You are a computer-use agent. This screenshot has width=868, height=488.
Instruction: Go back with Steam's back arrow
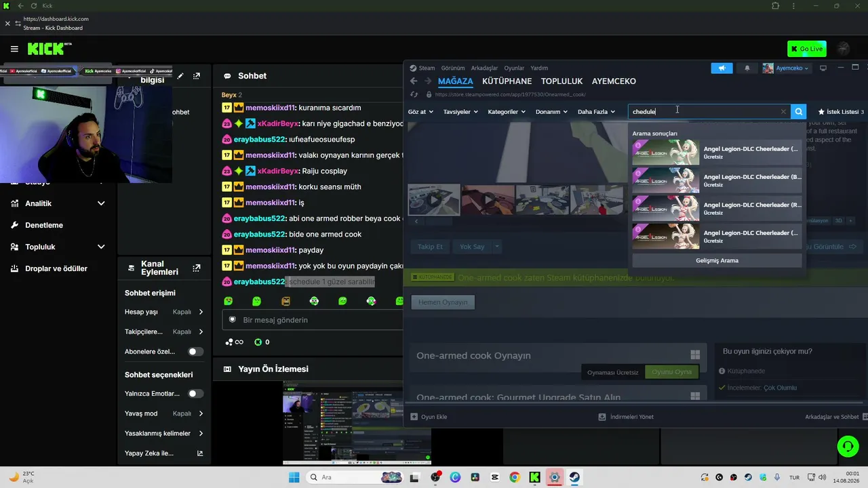tap(414, 81)
